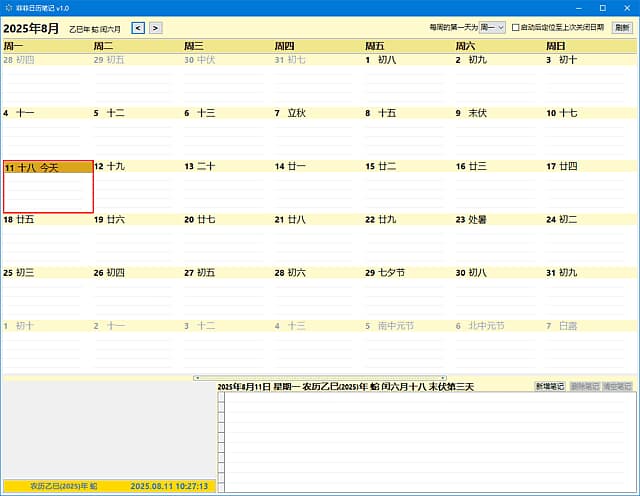Select August 1 初八 date cell
The width and height of the screenshot is (640, 496).
click(x=407, y=77)
